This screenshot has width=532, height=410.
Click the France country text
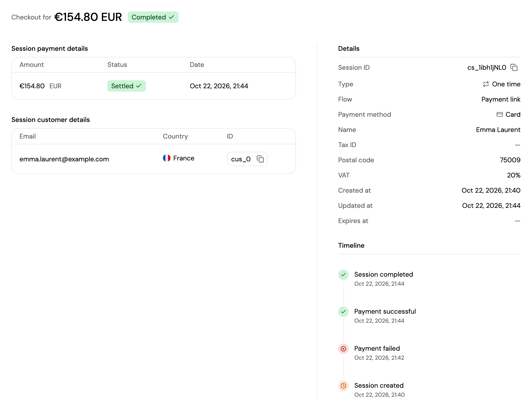184,158
